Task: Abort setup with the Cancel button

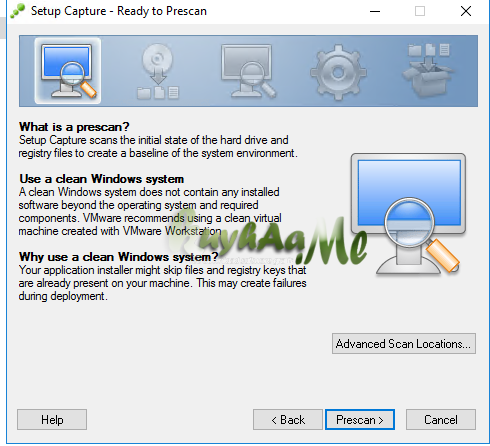Action: (x=441, y=420)
